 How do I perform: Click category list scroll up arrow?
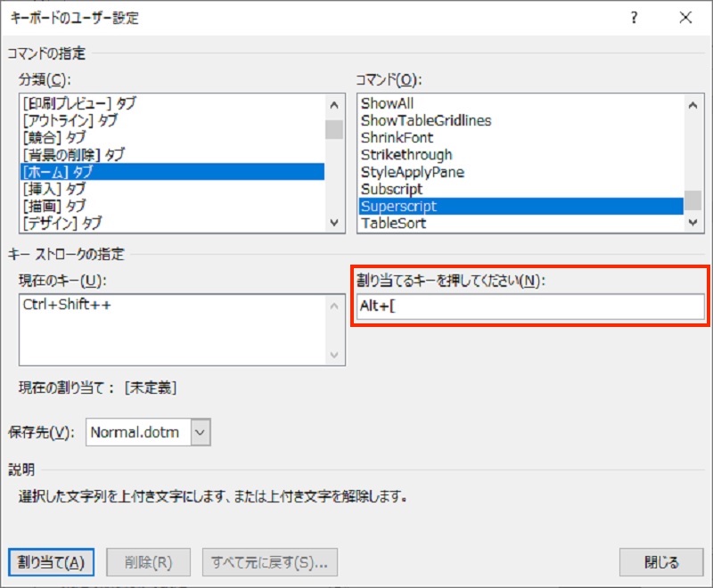point(334,105)
